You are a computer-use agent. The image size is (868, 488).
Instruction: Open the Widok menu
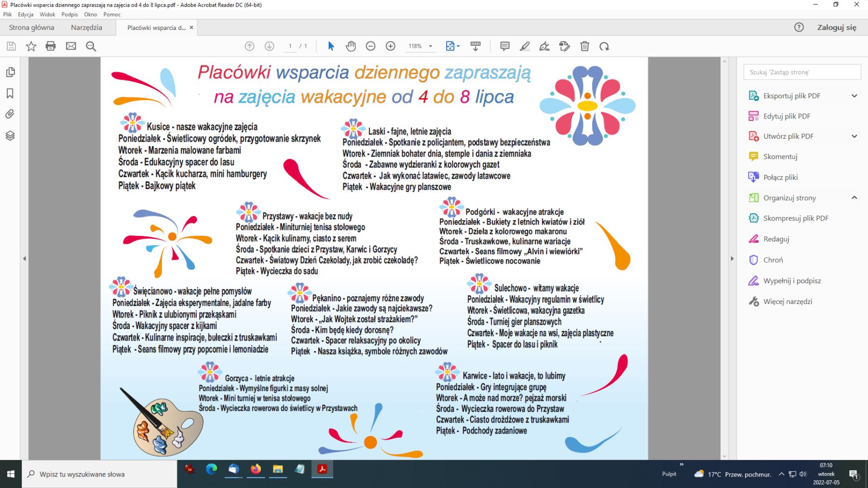pyautogui.click(x=47, y=14)
